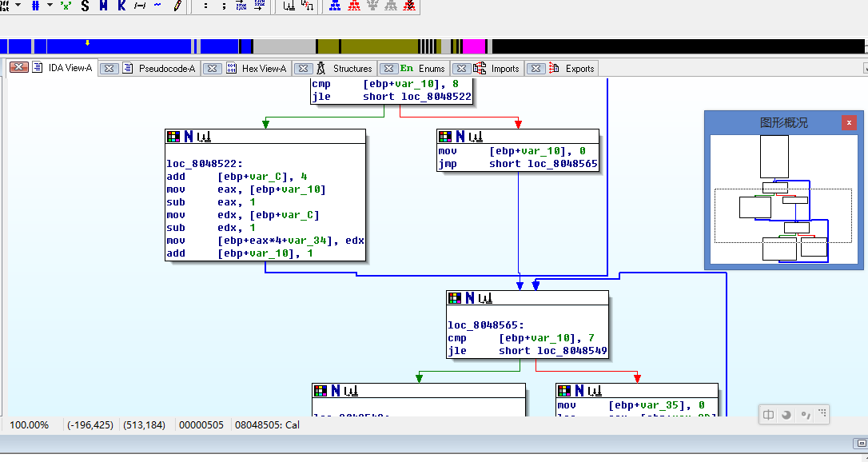Click the 'add [ebp+var_C], 4' instruction
This screenshot has width=868, height=462.
point(237,177)
